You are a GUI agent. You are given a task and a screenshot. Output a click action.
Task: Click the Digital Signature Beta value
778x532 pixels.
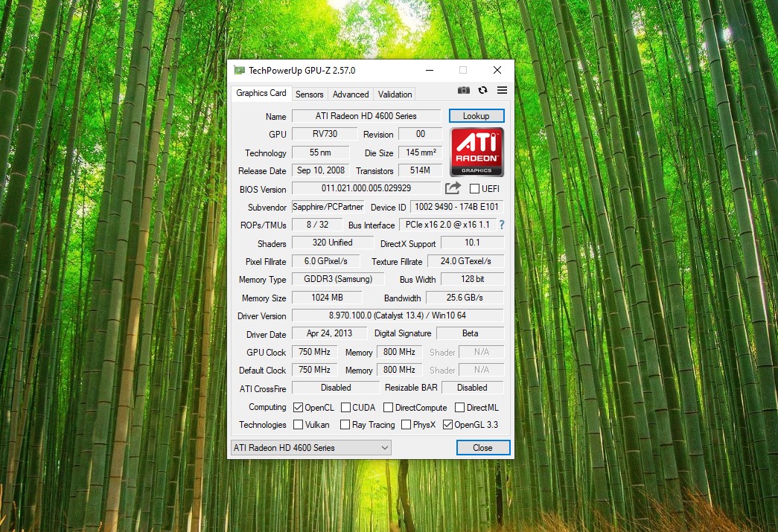470,333
